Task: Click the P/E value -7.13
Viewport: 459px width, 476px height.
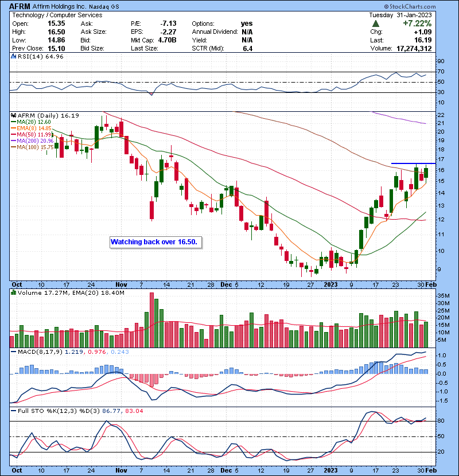Action: 168,24
